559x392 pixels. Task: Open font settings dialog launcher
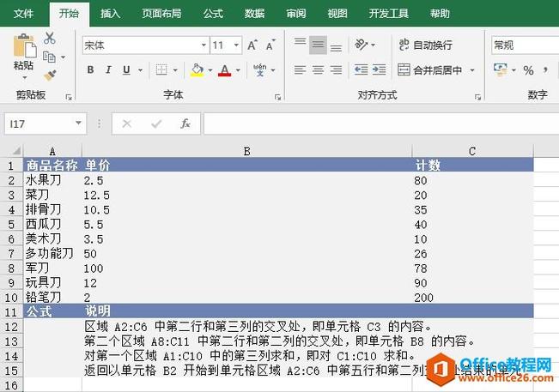(x=277, y=97)
